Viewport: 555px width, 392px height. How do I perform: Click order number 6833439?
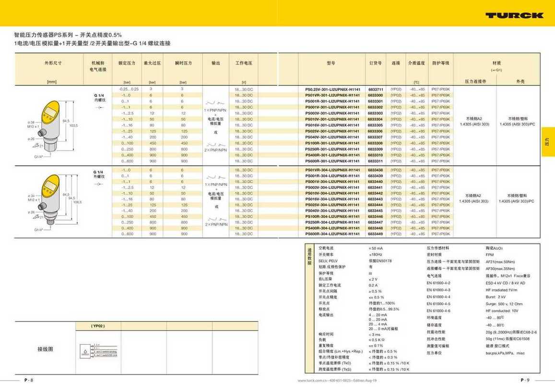[376, 176]
